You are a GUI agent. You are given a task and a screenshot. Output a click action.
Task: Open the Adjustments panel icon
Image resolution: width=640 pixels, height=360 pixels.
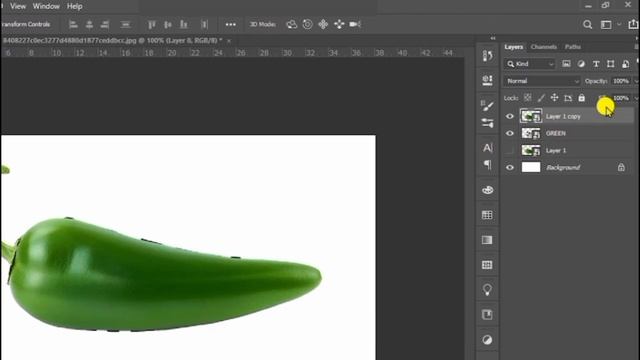click(x=487, y=340)
